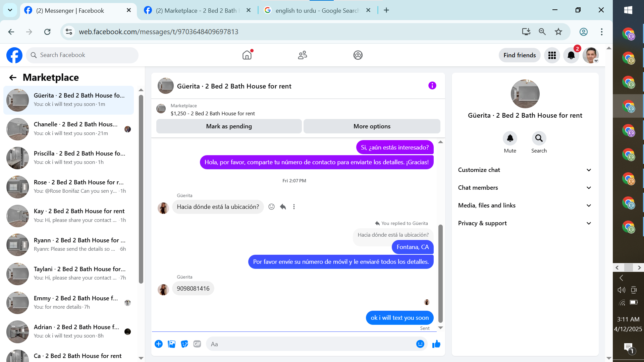The width and height of the screenshot is (644, 362).
Task: Click the browser address bar URL
Action: [159, 32]
